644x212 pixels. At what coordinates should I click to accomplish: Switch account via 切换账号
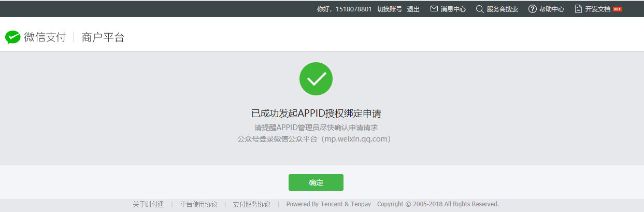pyautogui.click(x=390, y=9)
